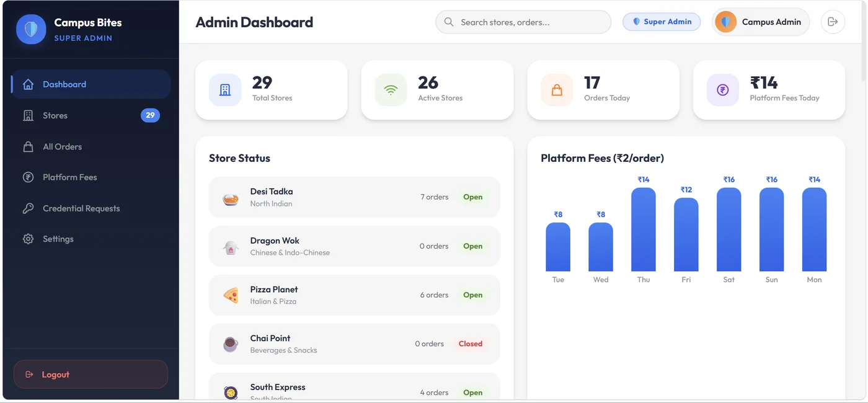Click the Sun ₹16 fee bar
Image resolution: width=868 pixels, height=403 pixels.
tap(772, 229)
